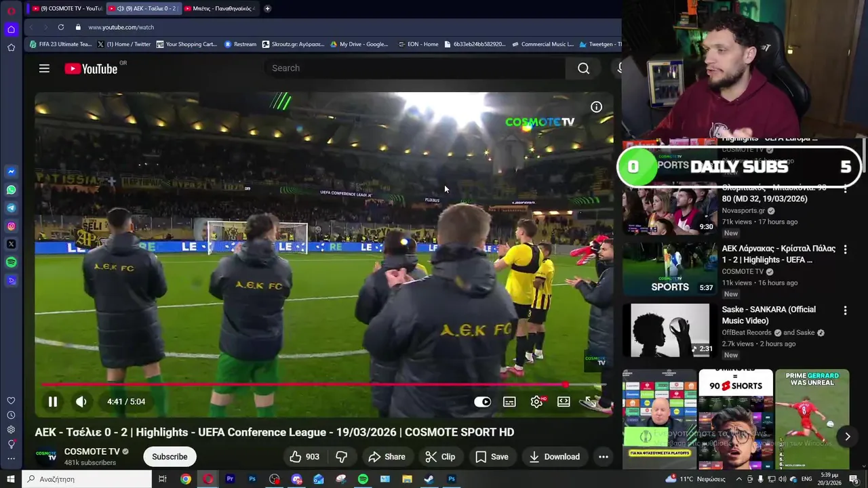Viewport: 868px width, 488px height.
Task: Open Opera sidebar history clock
Action: pos(11,415)
